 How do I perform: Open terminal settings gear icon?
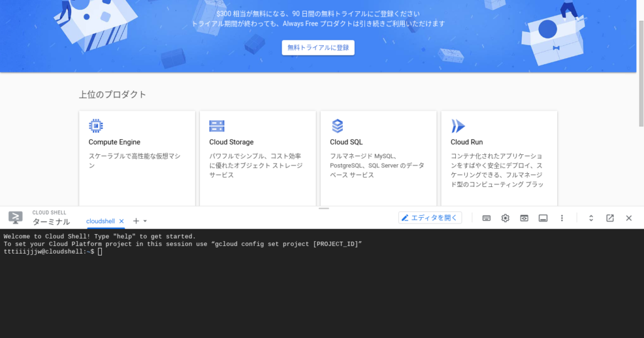[x=505, y=218]
